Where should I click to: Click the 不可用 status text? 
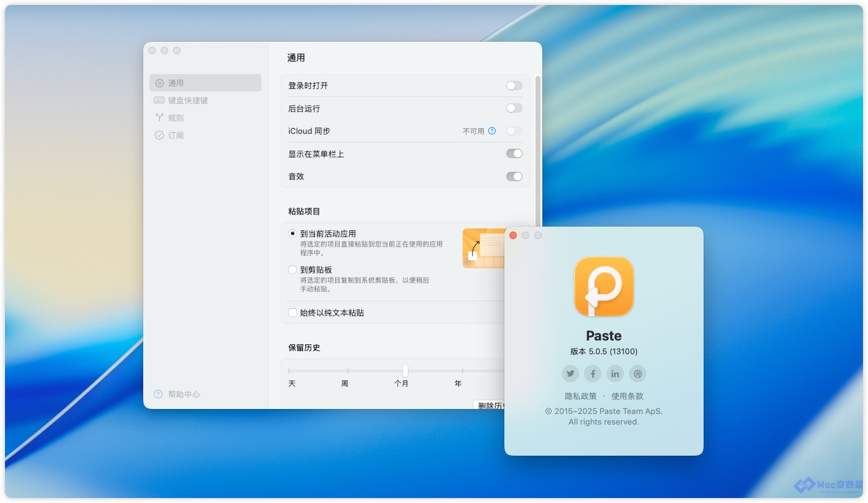click(473, 131)
